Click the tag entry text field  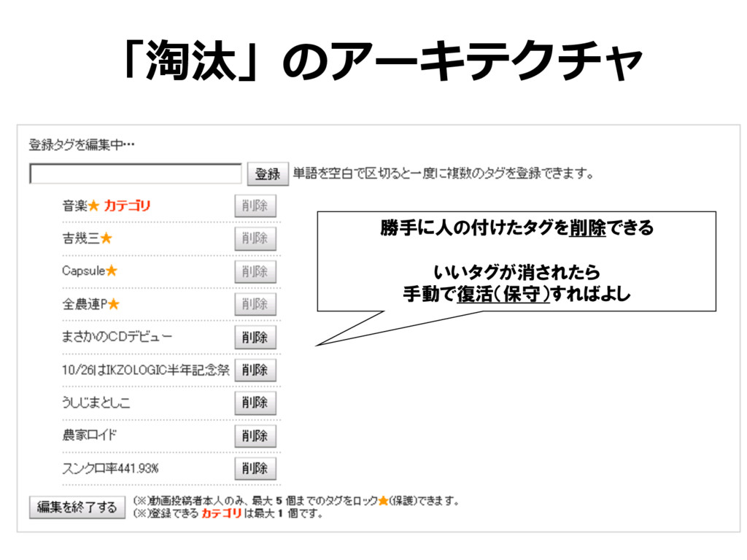coord(136,174)
